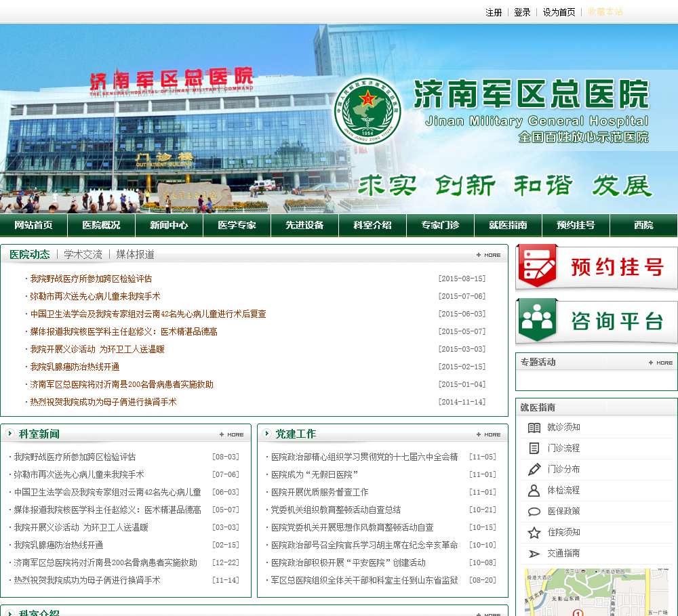Image resolution: width=678 pixels, height=616 pixels.
Task: Open the 新闻中心 navigation item
Action: click(169, 225)
